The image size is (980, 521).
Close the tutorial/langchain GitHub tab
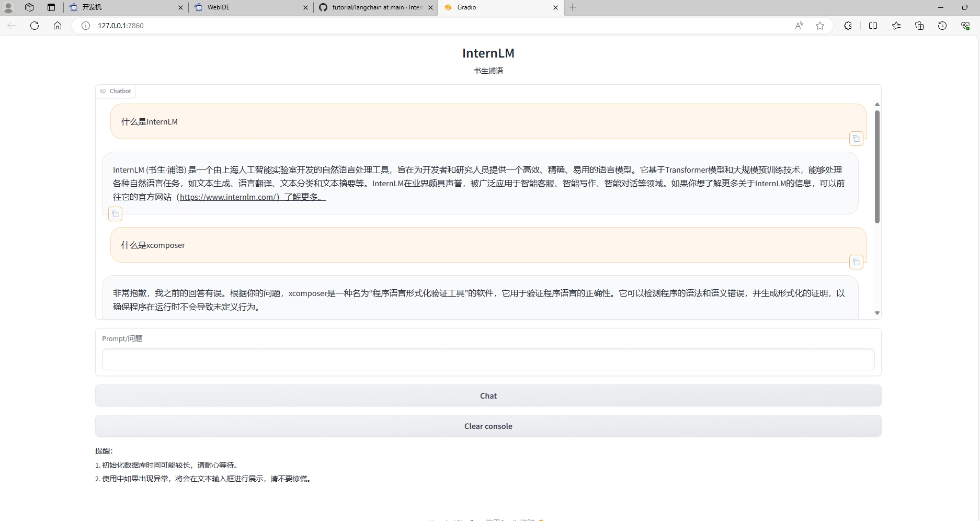pos(431,7)
